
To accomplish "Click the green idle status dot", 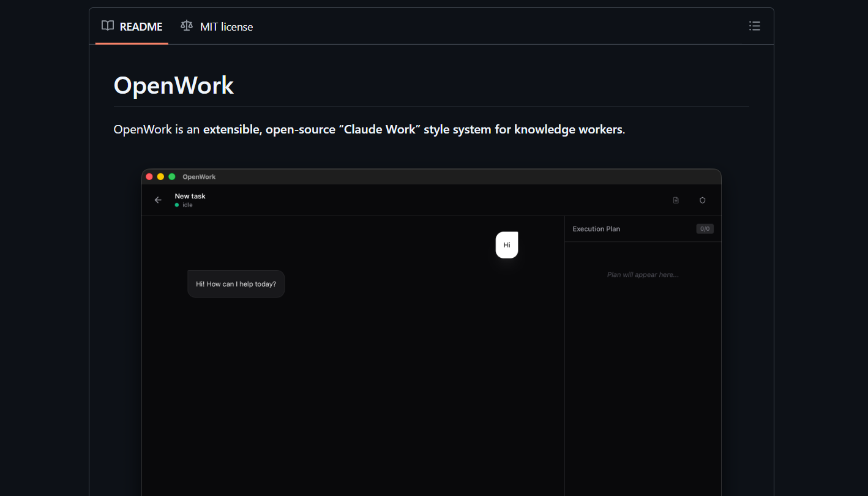I will point(178,205).
